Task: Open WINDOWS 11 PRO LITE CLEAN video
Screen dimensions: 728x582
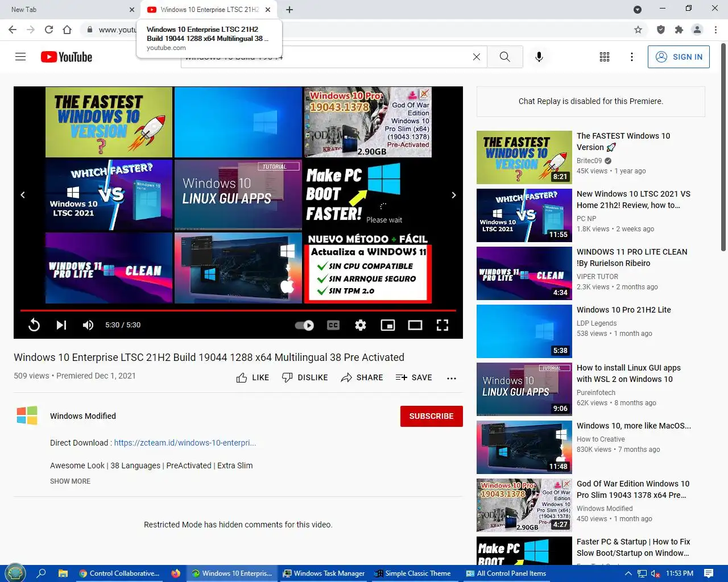Action: click(x=632, y=257)
